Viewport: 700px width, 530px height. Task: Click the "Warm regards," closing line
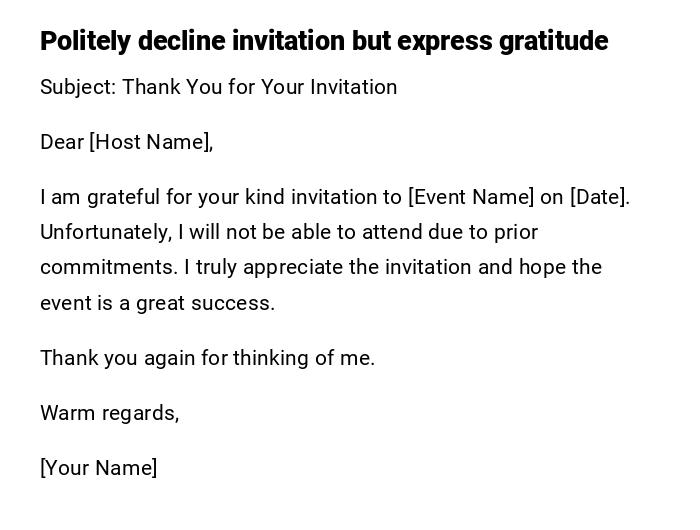[109, 413]
